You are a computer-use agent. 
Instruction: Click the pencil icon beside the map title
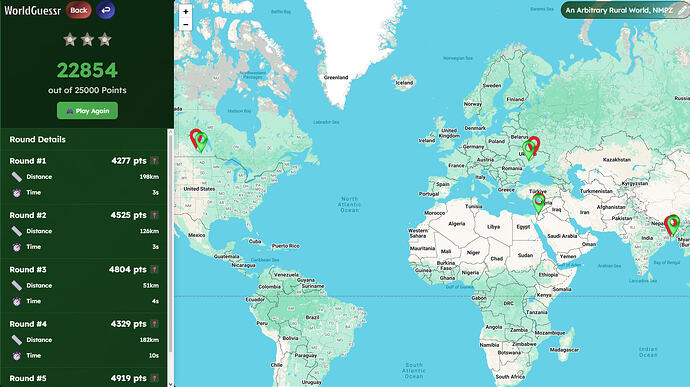(x=682, y=10)
